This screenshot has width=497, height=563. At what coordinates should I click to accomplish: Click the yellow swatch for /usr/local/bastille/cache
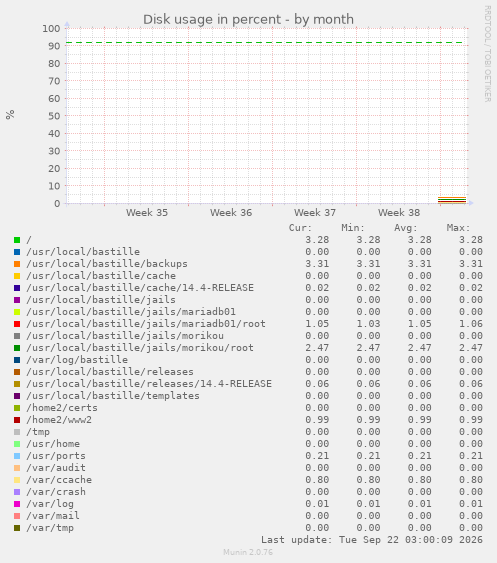17,276
